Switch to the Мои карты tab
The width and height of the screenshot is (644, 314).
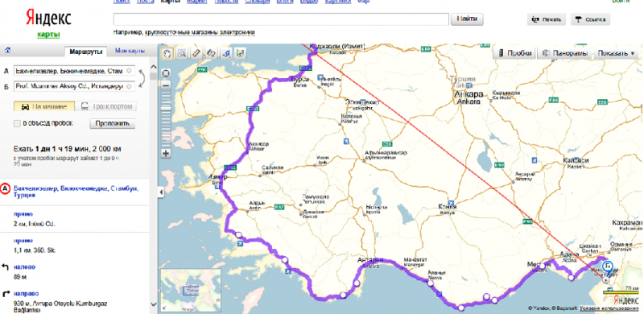pos(130,51)
